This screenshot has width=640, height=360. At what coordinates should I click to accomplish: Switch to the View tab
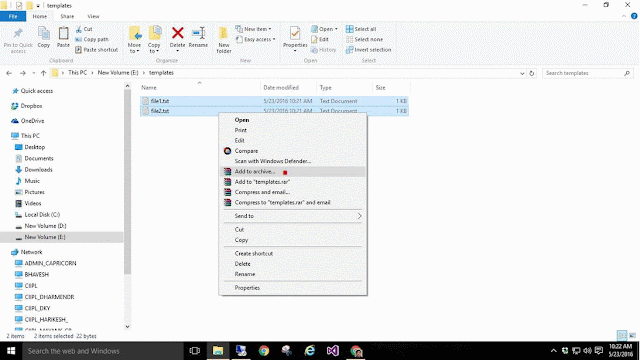93,16
